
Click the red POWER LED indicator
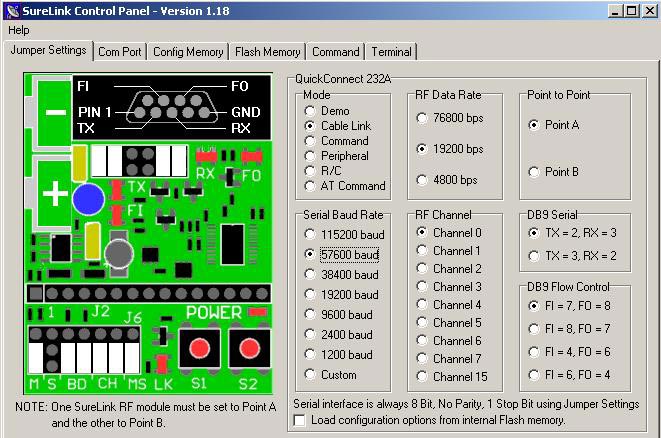coord(258,312)
